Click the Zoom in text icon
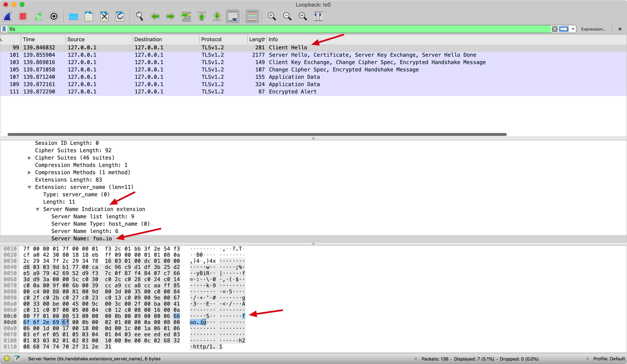 [271, 16]
